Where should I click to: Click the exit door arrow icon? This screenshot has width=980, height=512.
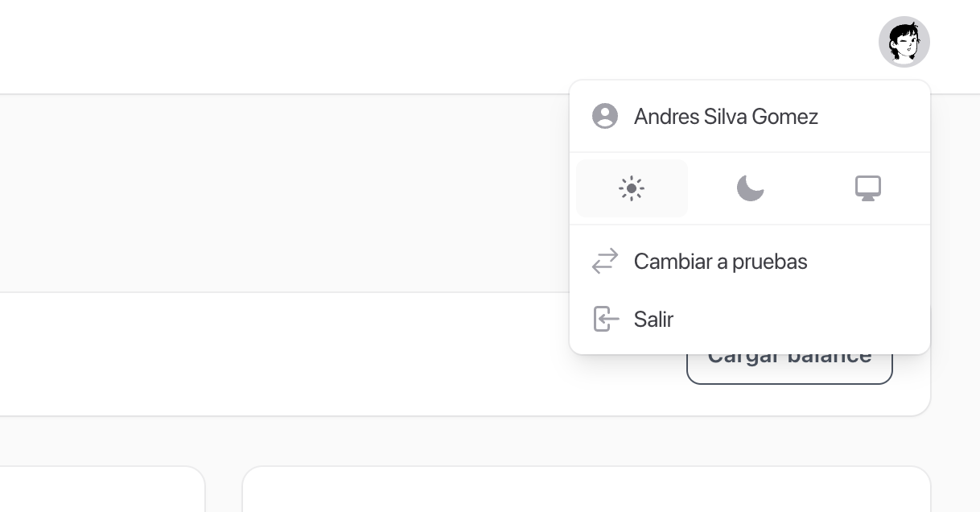coord(605,319)
